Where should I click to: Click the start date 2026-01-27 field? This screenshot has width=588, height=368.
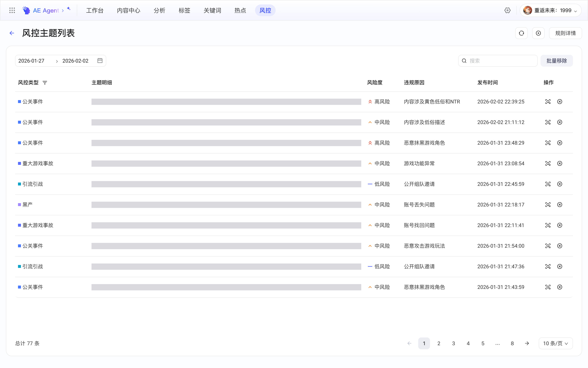pyautogui.click(x=31, y=61)
